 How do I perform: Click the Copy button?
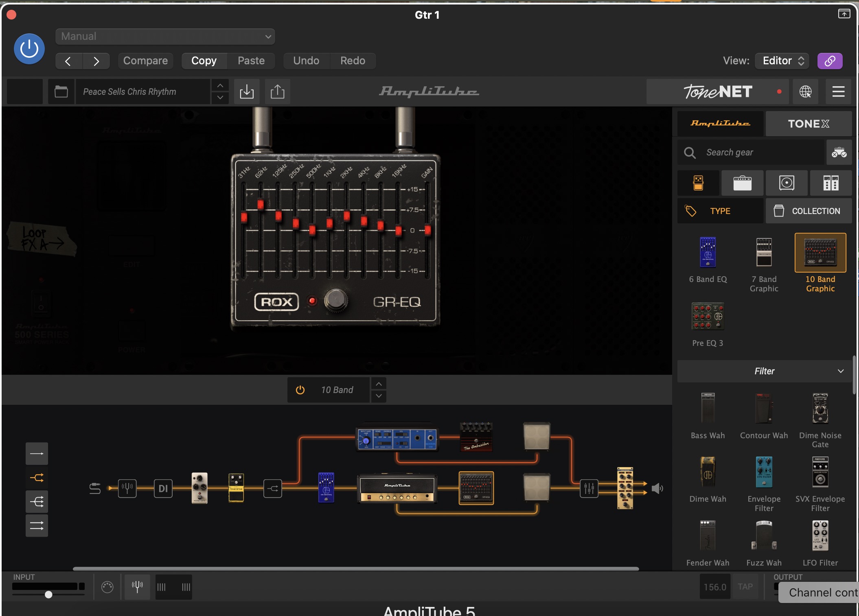click(x=204, y=61)
